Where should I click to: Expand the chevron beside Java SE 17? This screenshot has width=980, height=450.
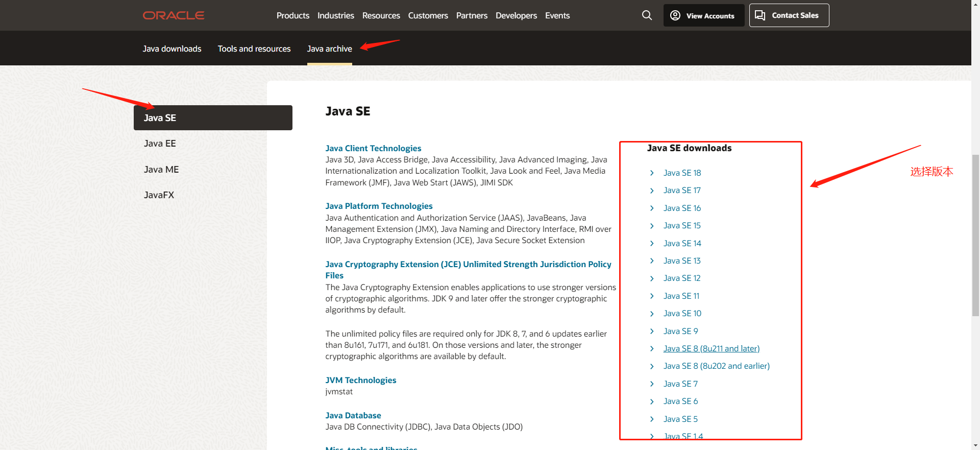coord(652,191)
